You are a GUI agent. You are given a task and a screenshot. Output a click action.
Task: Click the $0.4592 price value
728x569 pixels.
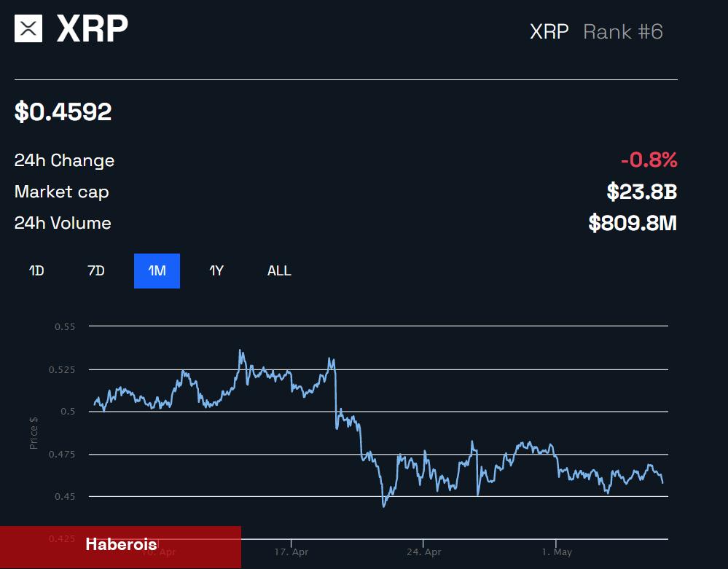63,111
